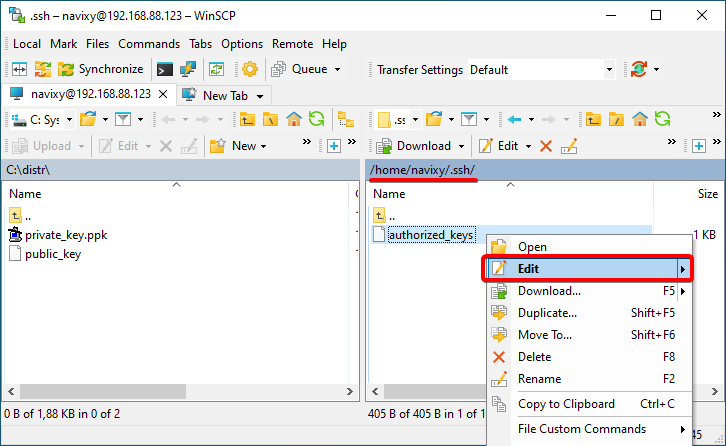The height and width of the screenshot is (446, 726).
Task: Open Transfer Settings Default combo box
Action: point(541,70)
